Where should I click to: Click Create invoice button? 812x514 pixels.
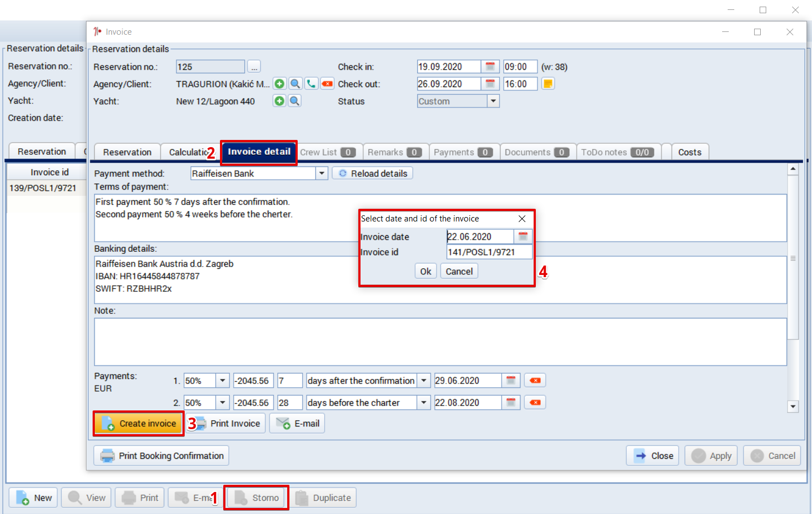(x=139, y=424)
